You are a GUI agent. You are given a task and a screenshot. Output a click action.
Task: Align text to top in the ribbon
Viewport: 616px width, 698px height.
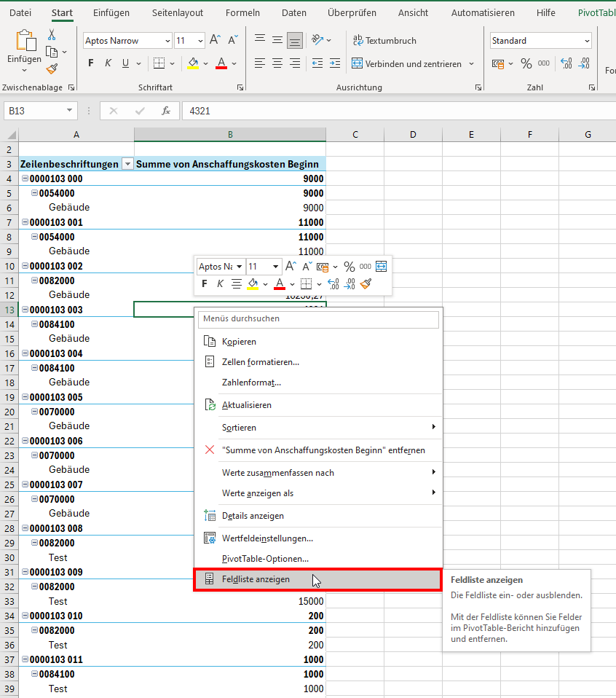coord(260,40)
